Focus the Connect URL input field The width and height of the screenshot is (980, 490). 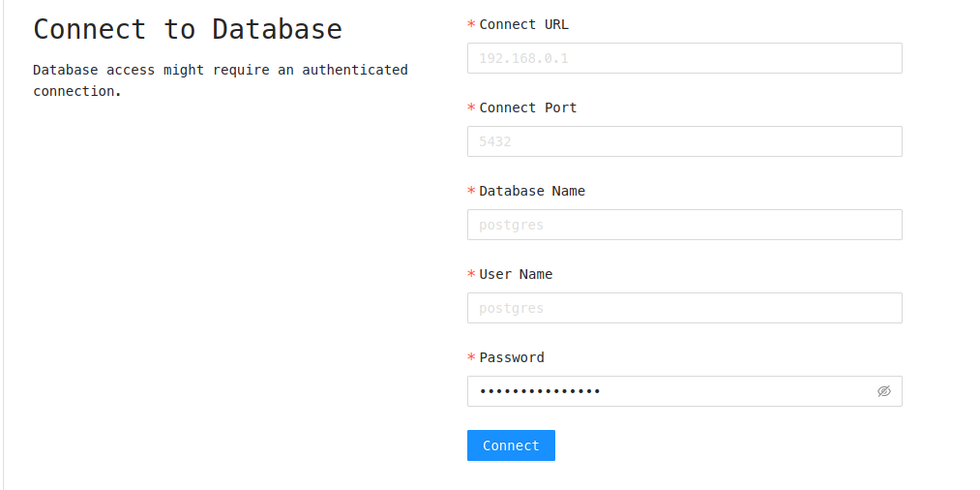pyautogui.click(x=684, y=58)
